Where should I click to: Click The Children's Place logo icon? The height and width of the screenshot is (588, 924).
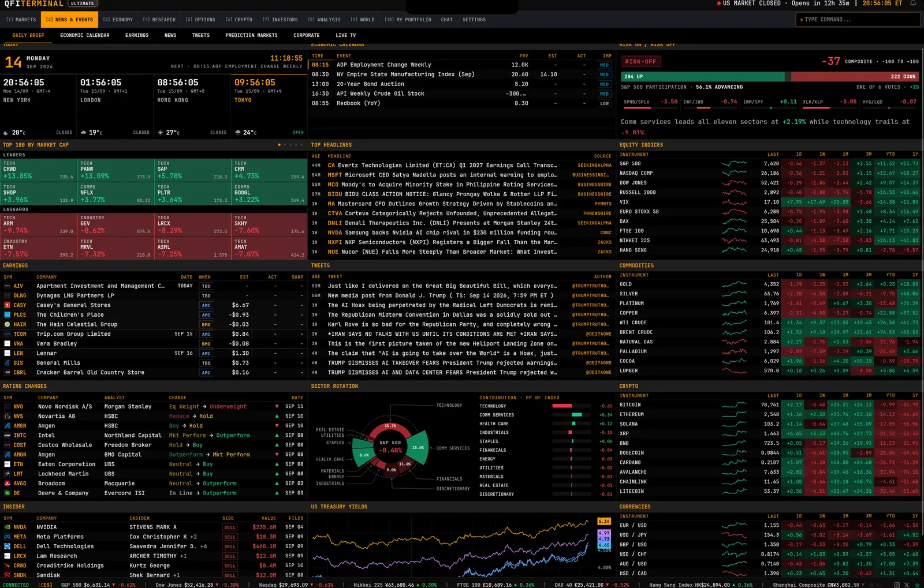pos(7,315)
